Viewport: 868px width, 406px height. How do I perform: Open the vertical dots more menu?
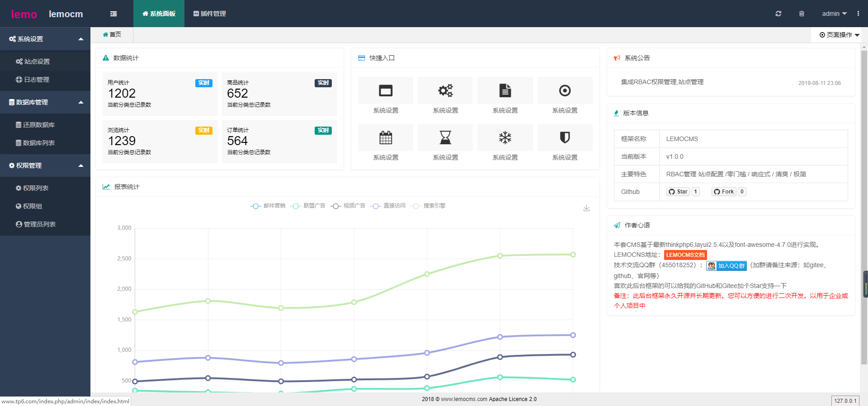tap(858, 14)
